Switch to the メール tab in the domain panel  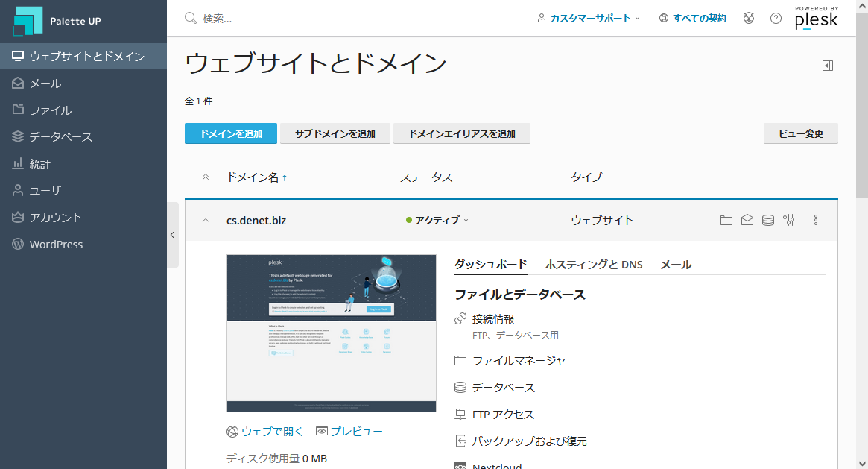pos(675,265)
